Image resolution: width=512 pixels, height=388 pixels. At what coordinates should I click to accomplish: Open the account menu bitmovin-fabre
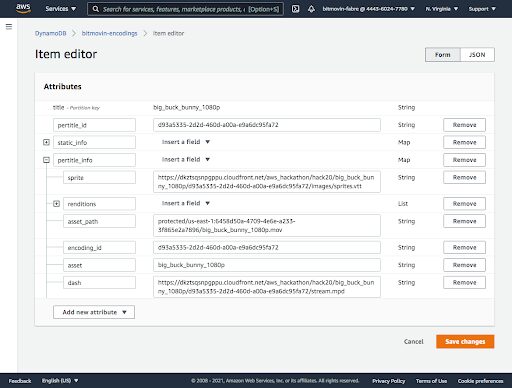369,9
